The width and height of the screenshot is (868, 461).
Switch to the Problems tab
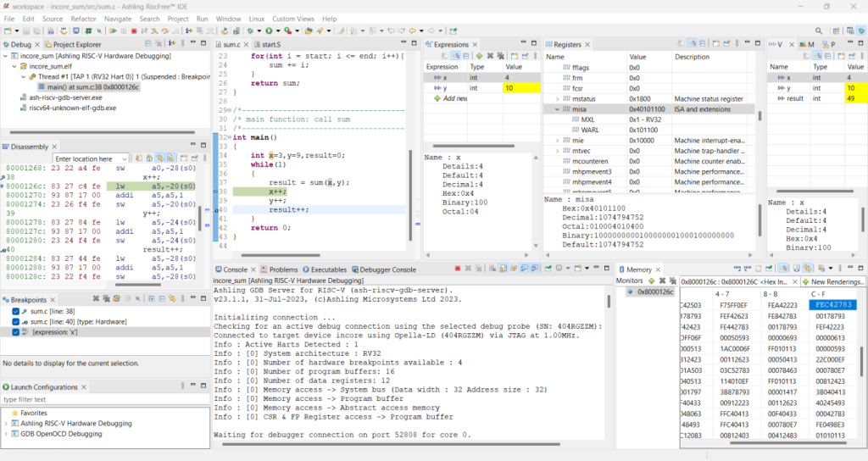click(280, 269)
